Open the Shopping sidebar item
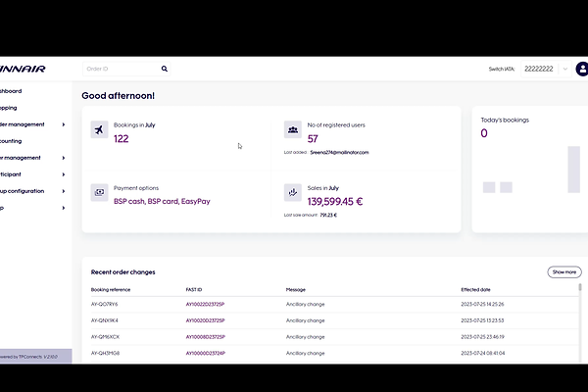Image resolution: width=588 pixels, height=392 pixels. [x=10, y=108]
